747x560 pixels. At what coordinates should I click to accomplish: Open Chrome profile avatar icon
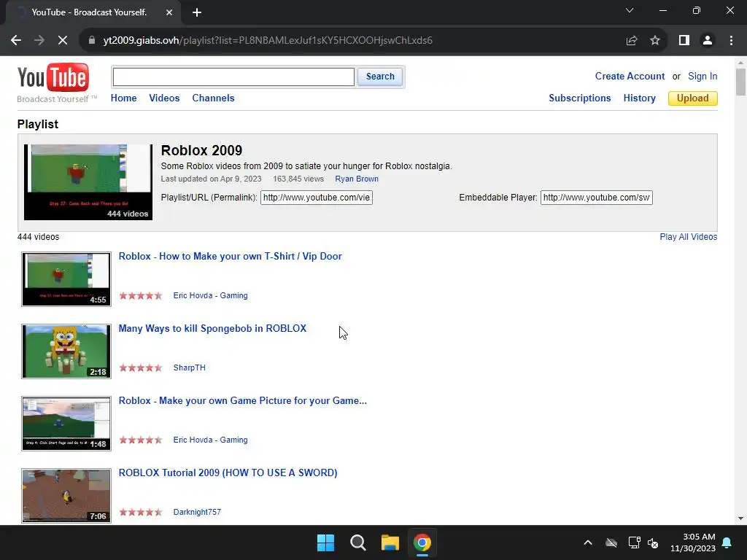(708, 41)
